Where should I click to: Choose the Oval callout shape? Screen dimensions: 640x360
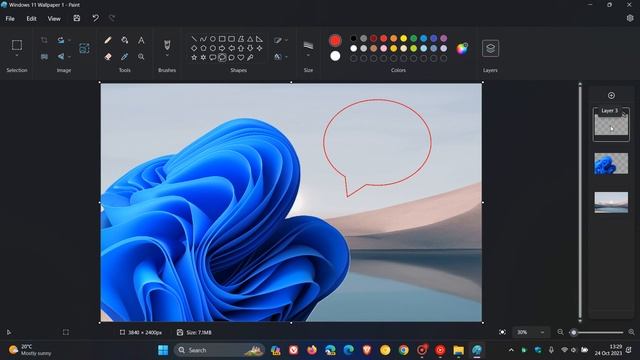point(222,58)
